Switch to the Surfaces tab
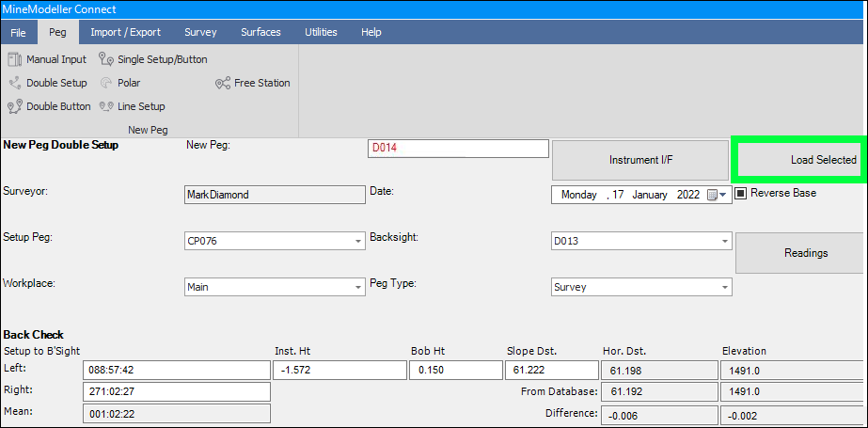 [x=260, y=32]
